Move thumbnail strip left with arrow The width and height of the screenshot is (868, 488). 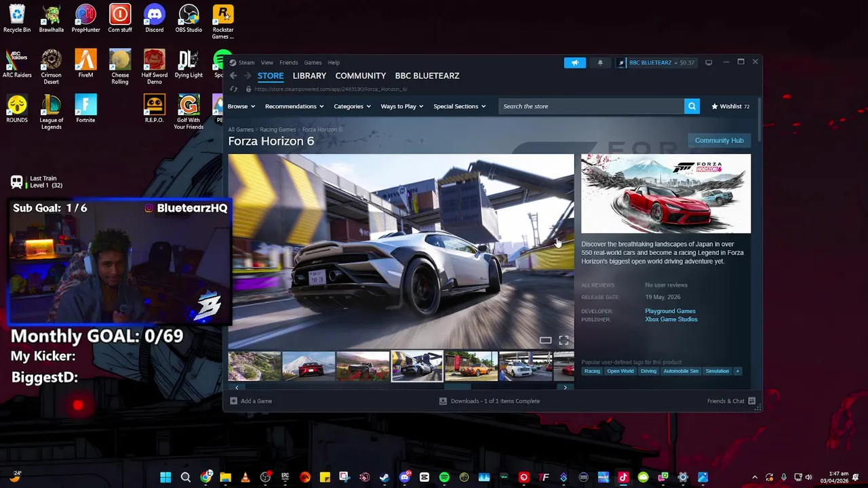pyautogui.click(x=237, y=387)
